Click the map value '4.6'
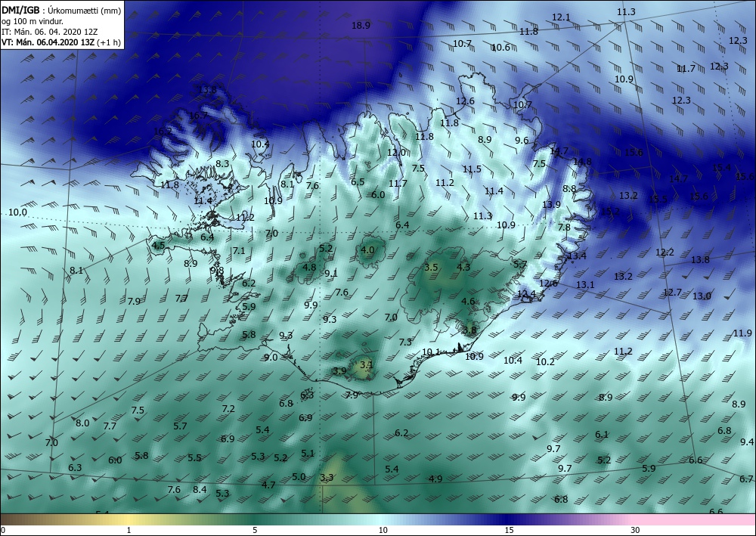Screen dimensions: 756x536 (468, 302)
